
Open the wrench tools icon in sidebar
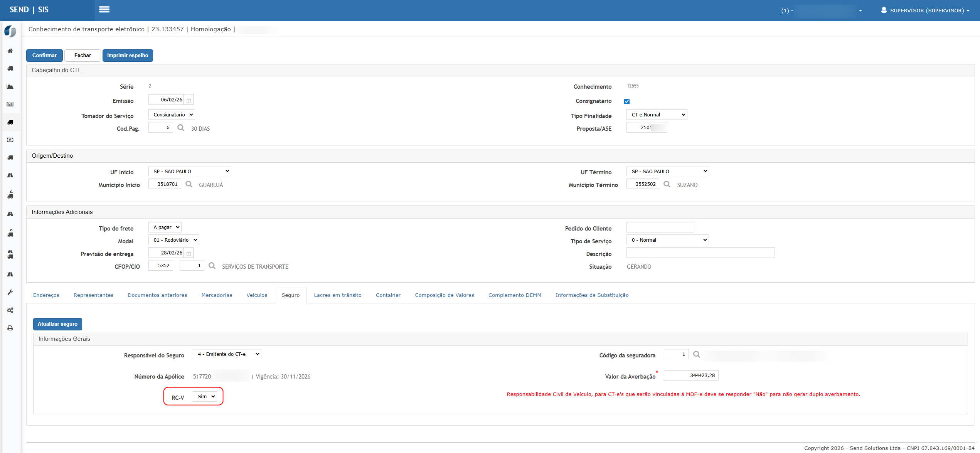[x=10, y=292]
